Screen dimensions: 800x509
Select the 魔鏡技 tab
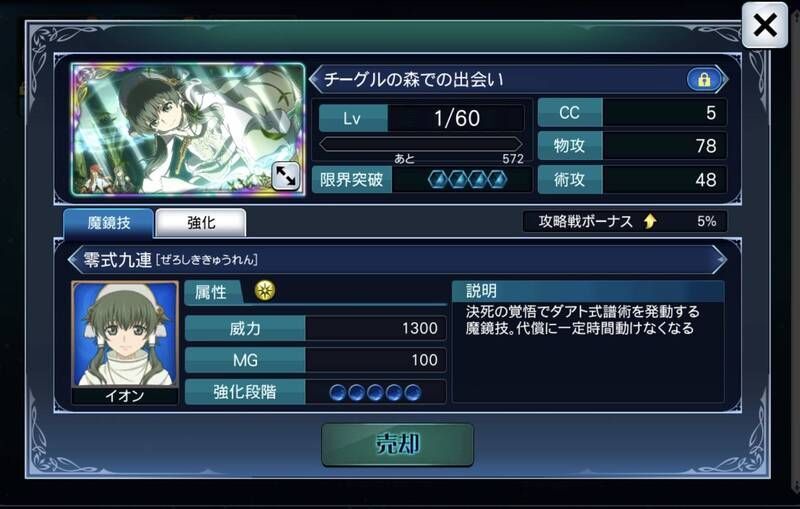pyautogui.click(x=108, y=222)
